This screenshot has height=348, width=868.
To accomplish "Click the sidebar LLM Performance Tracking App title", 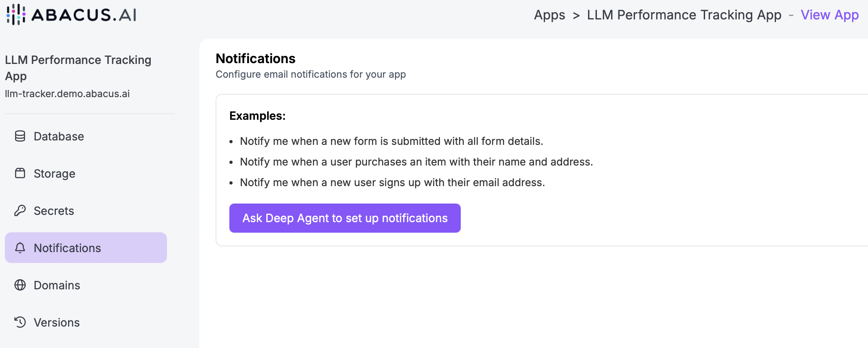I will point(78,68).
